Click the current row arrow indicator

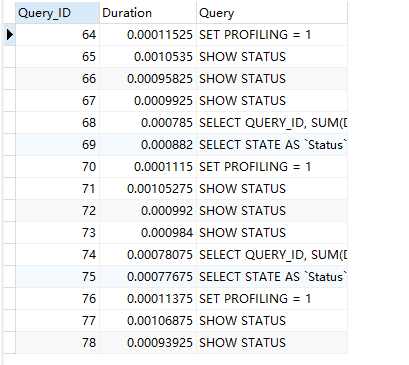(10, 35)
